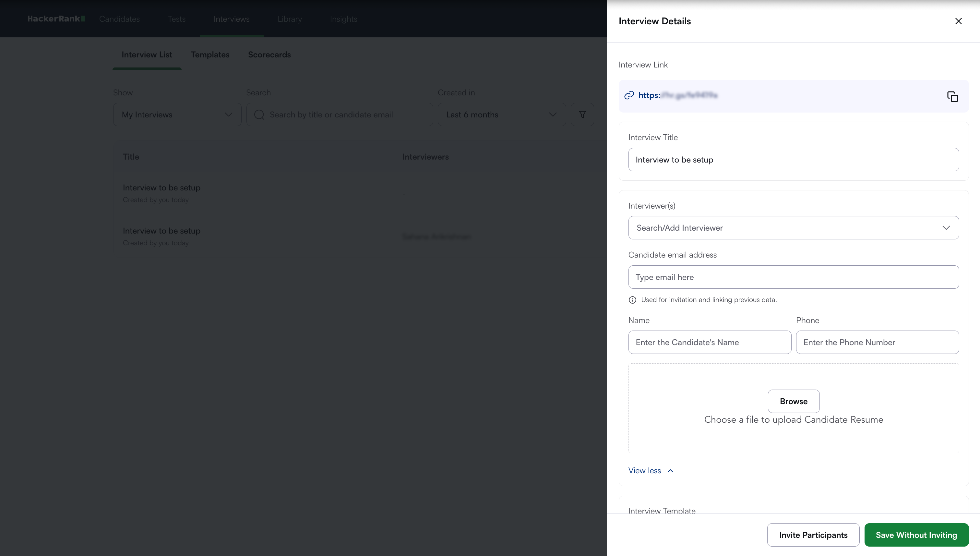Copy the interview link icon
Screen dimensions: 980x556
click(x=952, y=97)
